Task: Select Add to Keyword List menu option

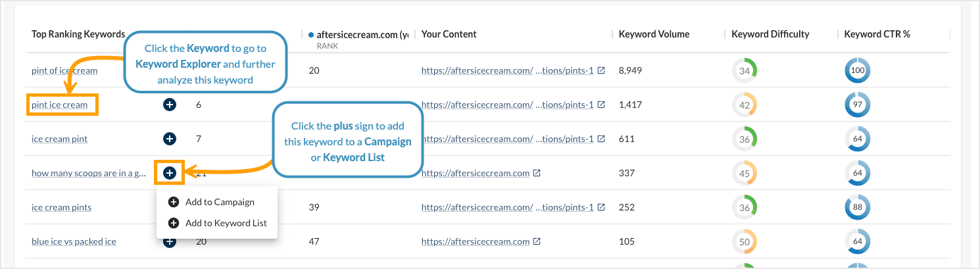Action: pos(226,223)
